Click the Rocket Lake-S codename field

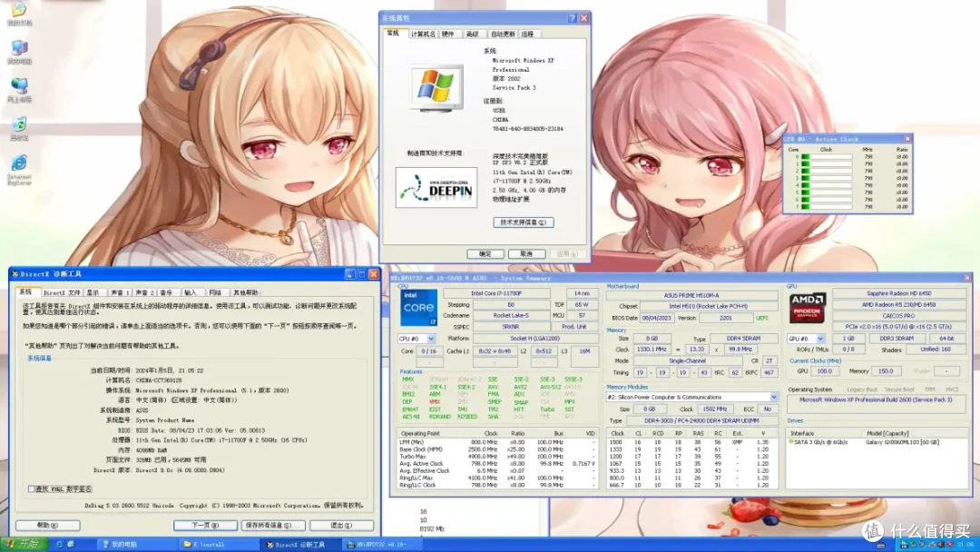(511, 316)
